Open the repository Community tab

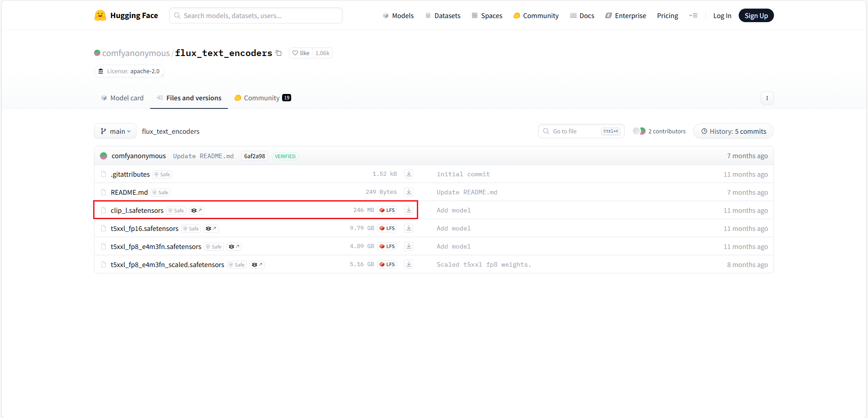pos(262,98)
